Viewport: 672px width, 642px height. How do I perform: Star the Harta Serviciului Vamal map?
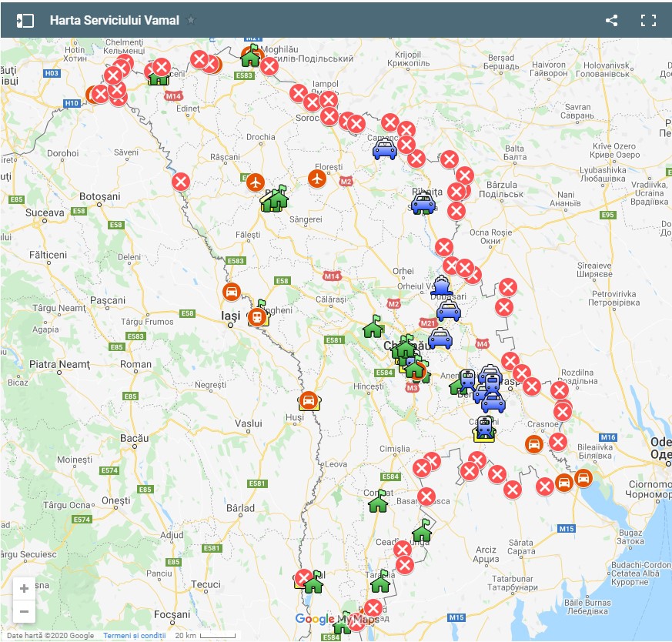[191, 20]
